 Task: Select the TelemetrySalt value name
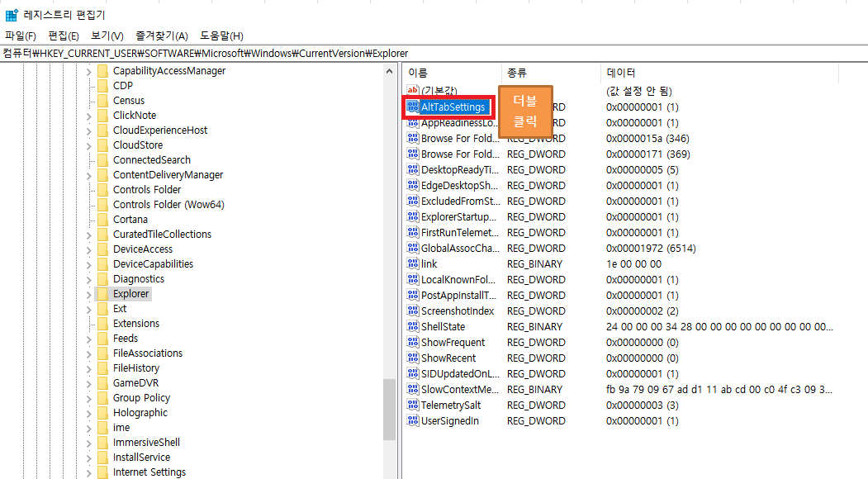tap(451, 405)
